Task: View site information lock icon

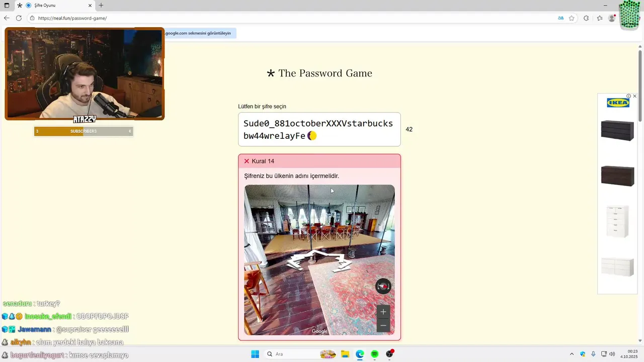Action: click(x=32, y=18)
